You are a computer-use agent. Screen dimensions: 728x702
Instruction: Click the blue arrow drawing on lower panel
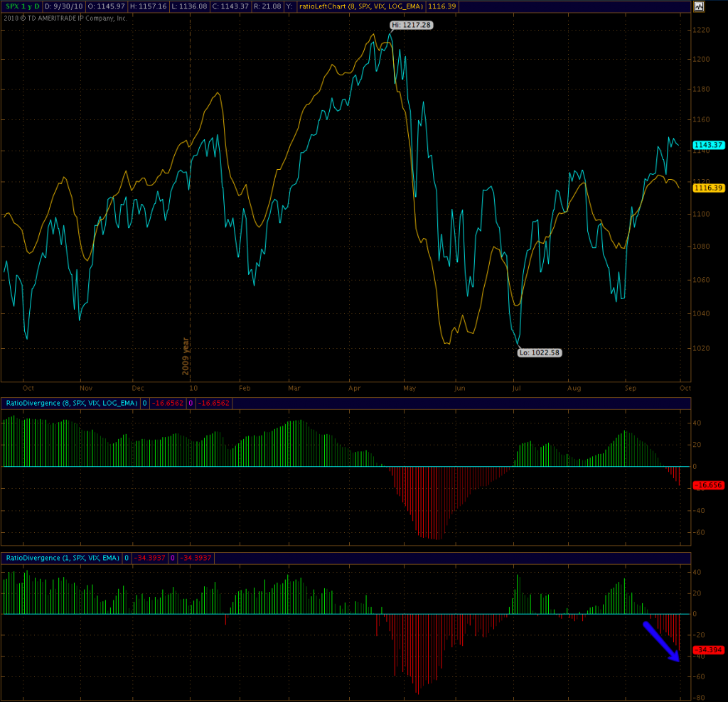661,642
